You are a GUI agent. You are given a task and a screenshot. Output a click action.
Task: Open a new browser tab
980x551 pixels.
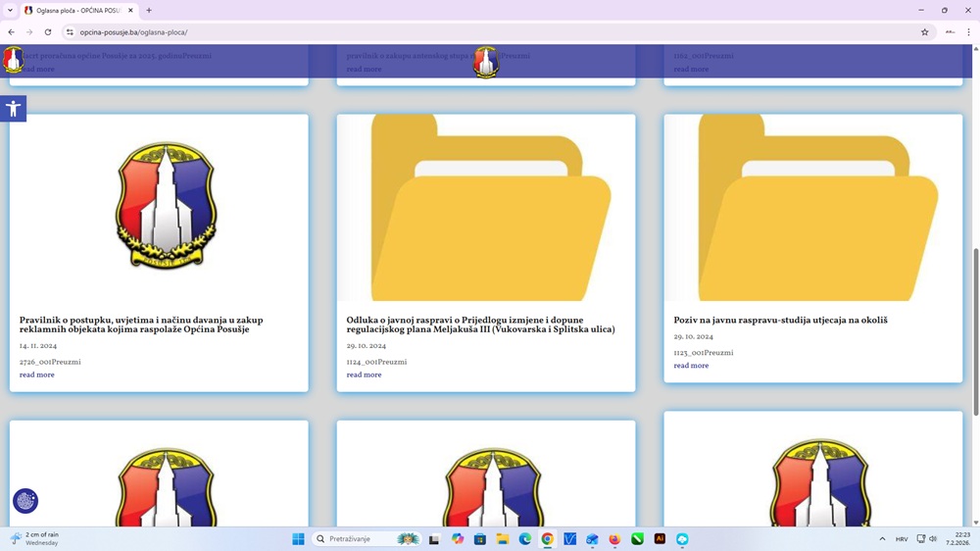(149, 10)
